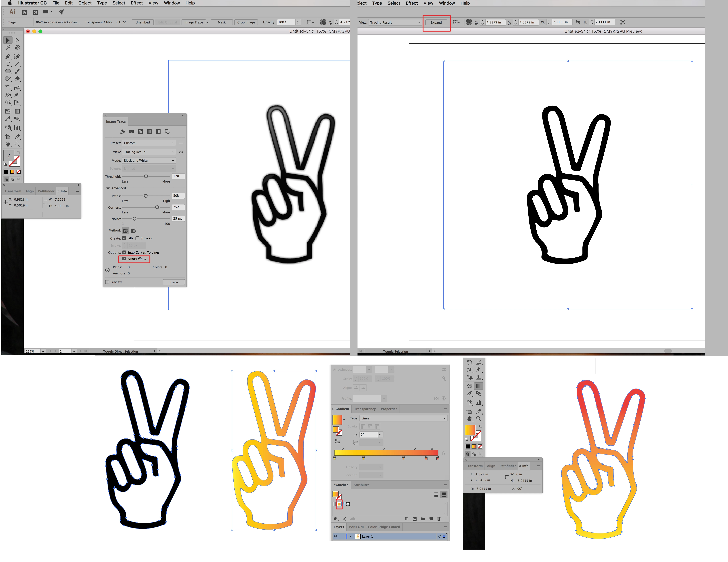Open the Mode dropdown Black and White
This screenshot has width=728, height=562.
(x=149, y=161)
